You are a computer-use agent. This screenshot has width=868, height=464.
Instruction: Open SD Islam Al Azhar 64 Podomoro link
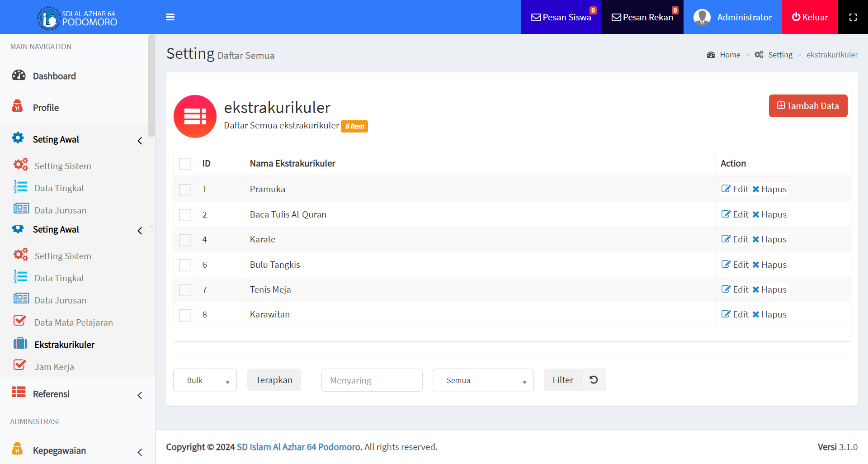tap(298, 447)
